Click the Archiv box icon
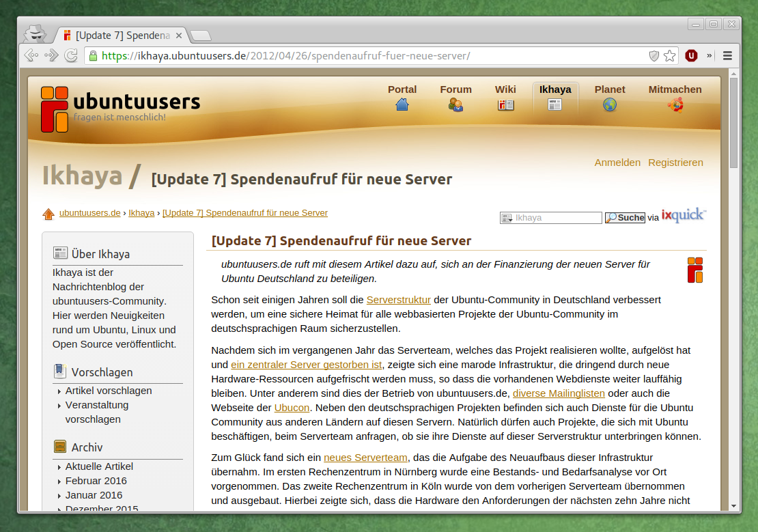 pos(60,447)
